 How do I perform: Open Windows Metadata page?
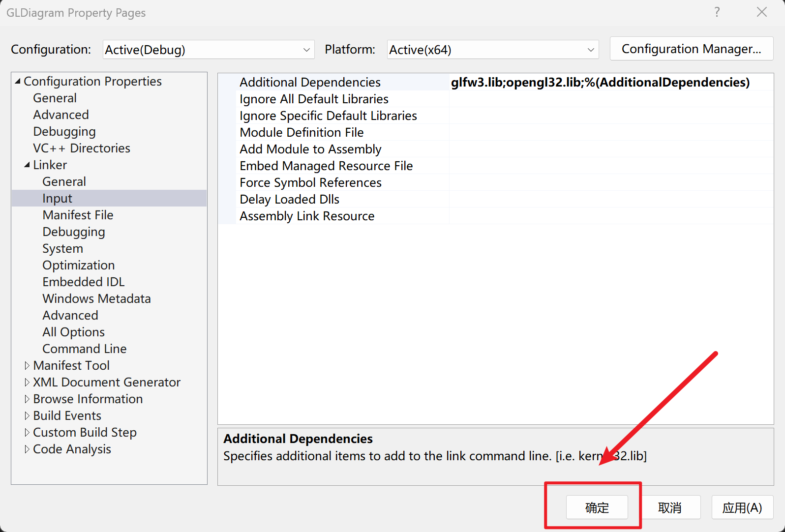[97, 299]
